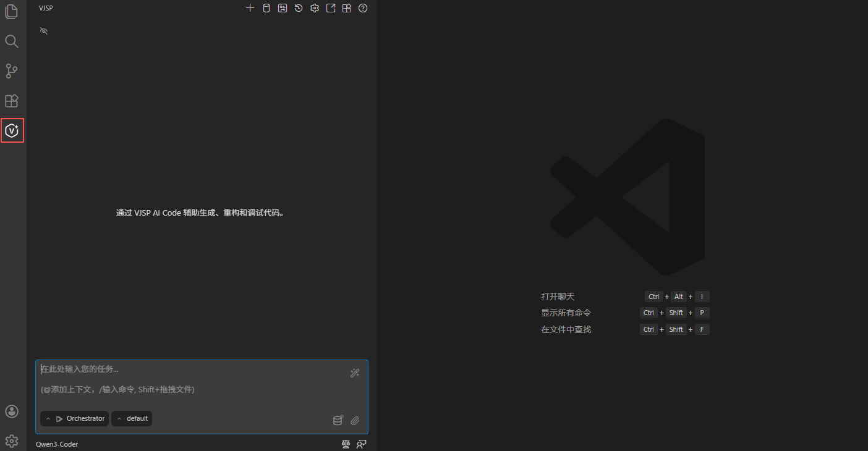The image size is (868, 451).
Task: Switch to Source Control view
Action: coord(12,71)
